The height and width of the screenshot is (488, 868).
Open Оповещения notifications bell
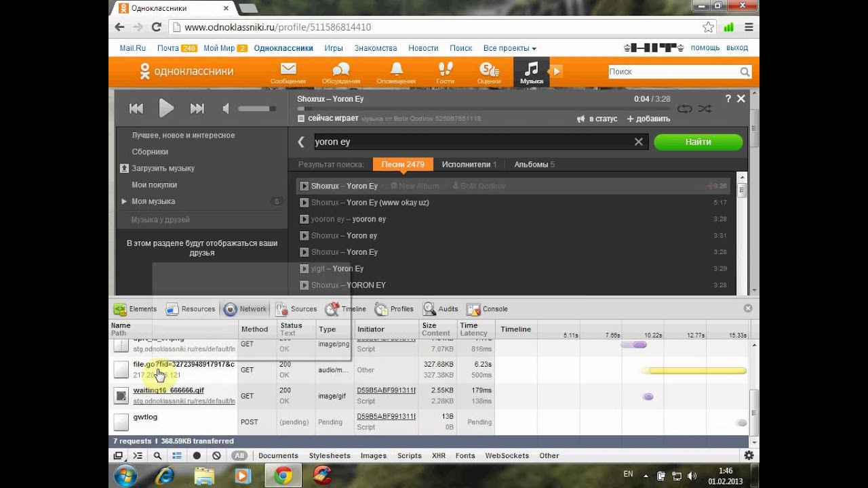pyautogui.click(x=396, y=73)
